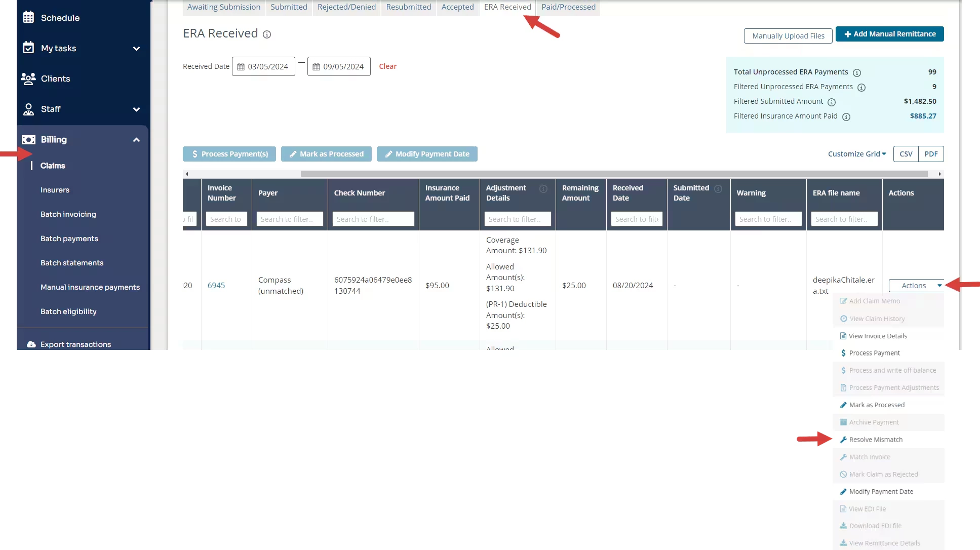Collapse the Billing section chevron
The height and width of the screenshot is (550, 980).
(136, 140)
